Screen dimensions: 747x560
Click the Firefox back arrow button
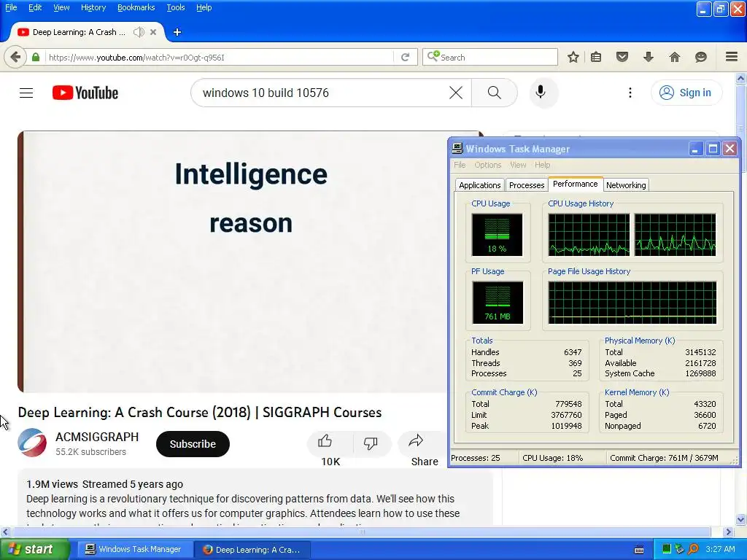15,57
